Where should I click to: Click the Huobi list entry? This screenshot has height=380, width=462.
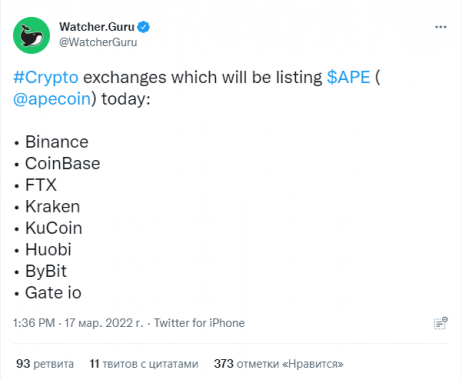pos(48,250)
